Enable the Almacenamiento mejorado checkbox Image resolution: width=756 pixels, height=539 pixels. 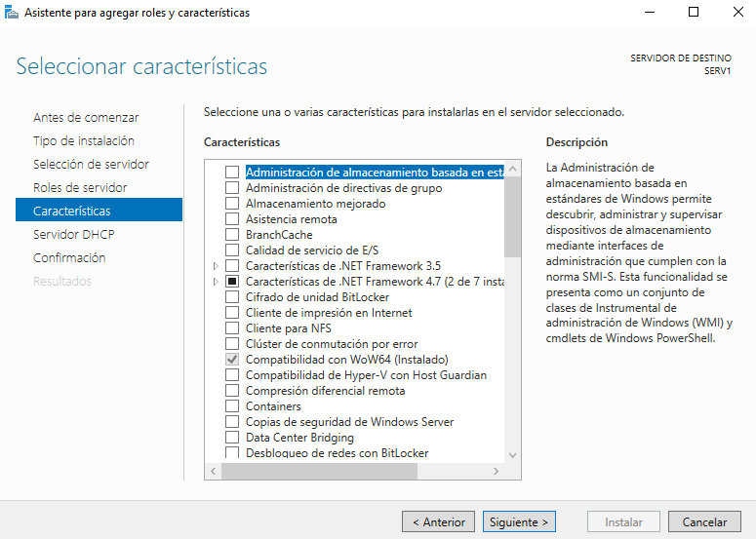point(232,204)
